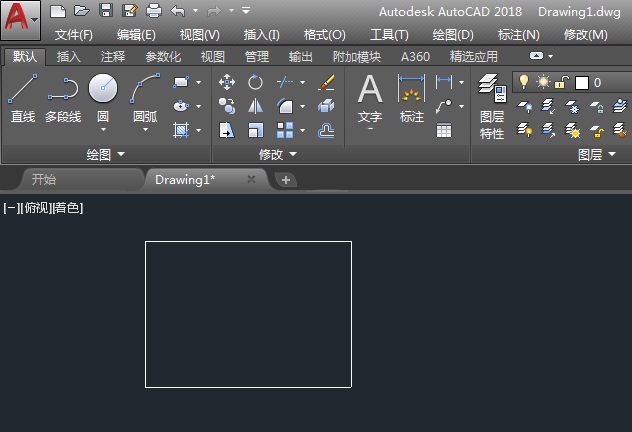Image resolution: width=632 pixels, height=432 pixels.
Task: Expand the Circle (圆) options arrow
Action: tap(103, 130)
